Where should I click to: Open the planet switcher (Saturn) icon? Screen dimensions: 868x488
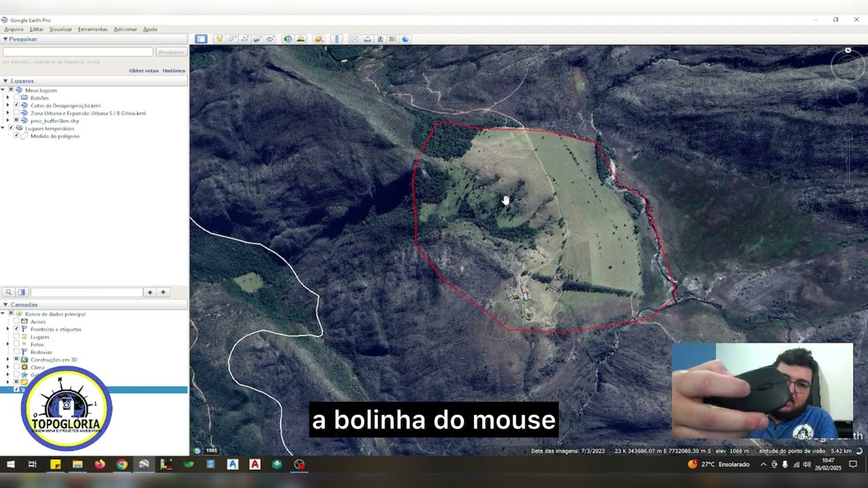click(319, 39)
